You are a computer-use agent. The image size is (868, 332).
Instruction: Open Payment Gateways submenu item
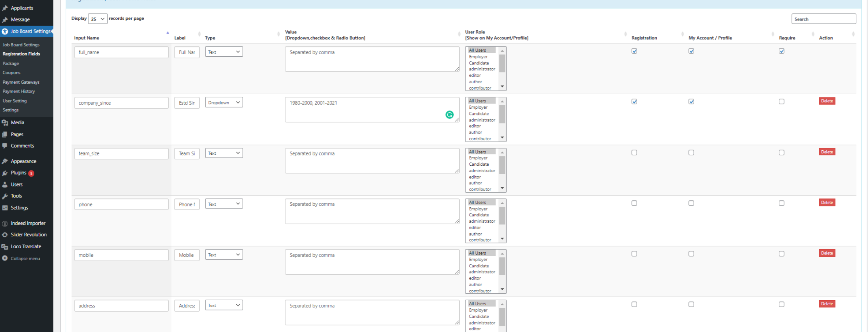[x=21, y=82]
